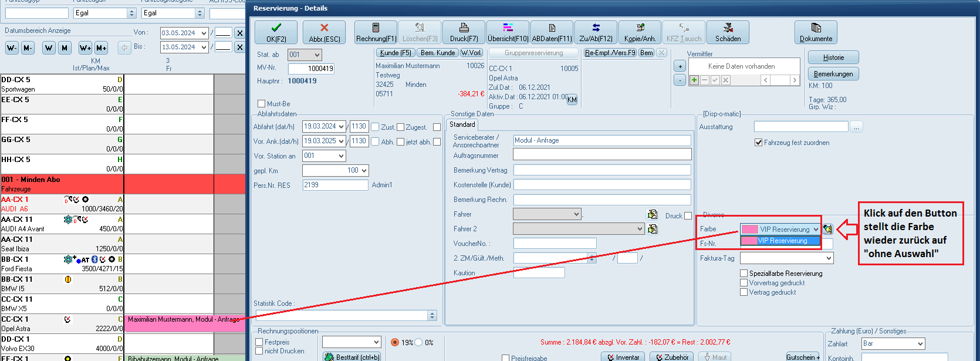
Task: Reset Farbe color with icon button
Action: pyautogui.click(x=827, y=229)
